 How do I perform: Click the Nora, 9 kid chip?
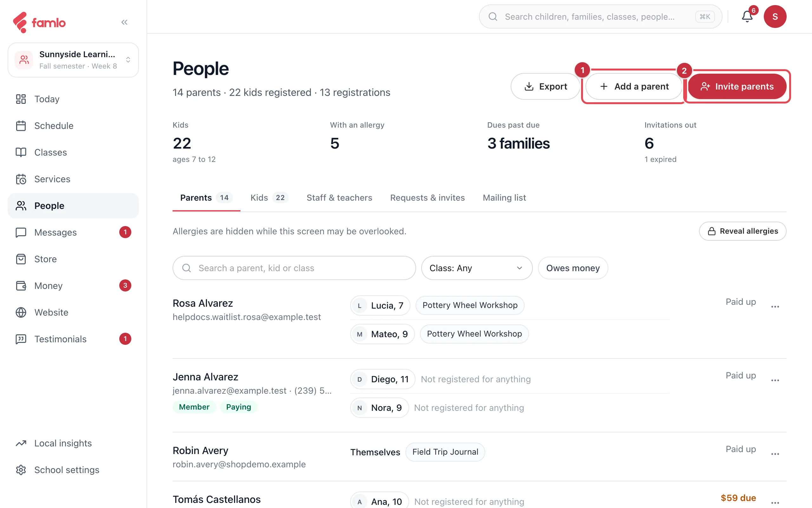[379, 408]
